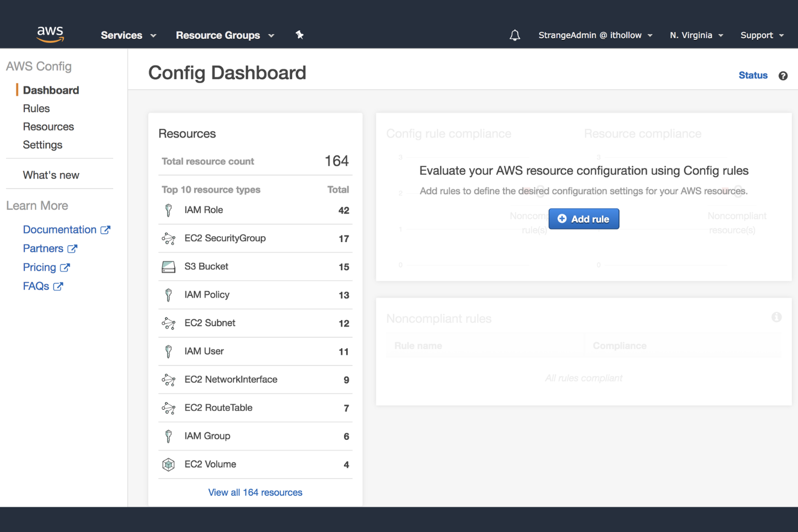The height and width of the screenshot is (532, 798).
Task: Click the EC2 Volume cube icon
Action: [169, 464]
